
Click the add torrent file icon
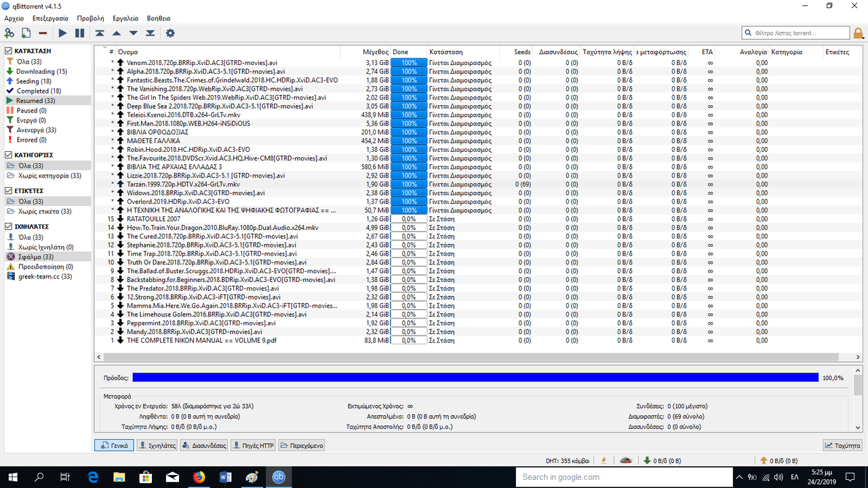[26, 33]
